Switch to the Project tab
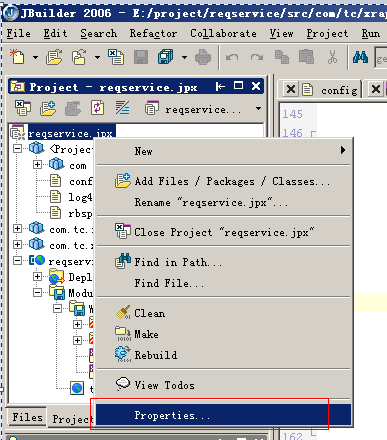The image size is (387, 440). [71, 419]
